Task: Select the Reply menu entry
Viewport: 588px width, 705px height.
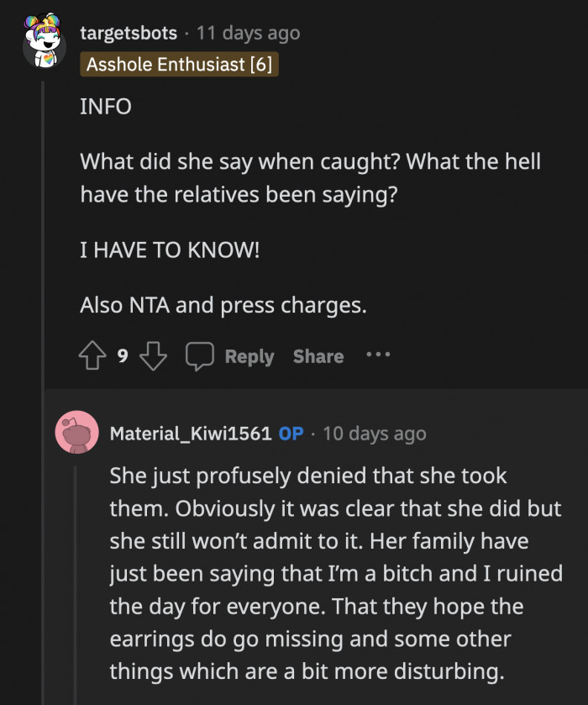Action: point(249,355)
